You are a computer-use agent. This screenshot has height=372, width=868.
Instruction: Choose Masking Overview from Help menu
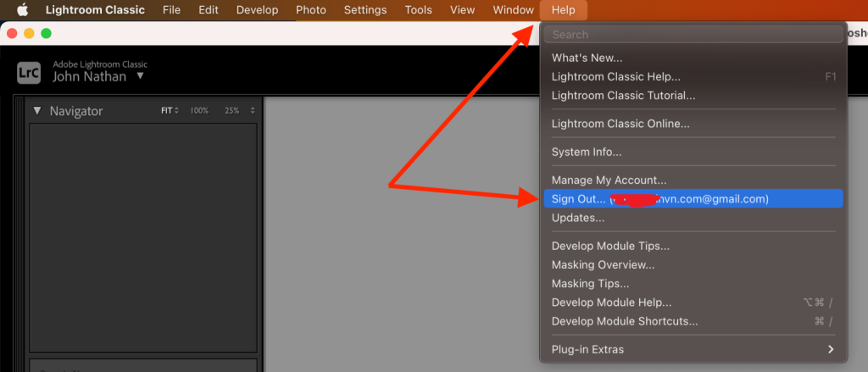click(x=603, y=265)
